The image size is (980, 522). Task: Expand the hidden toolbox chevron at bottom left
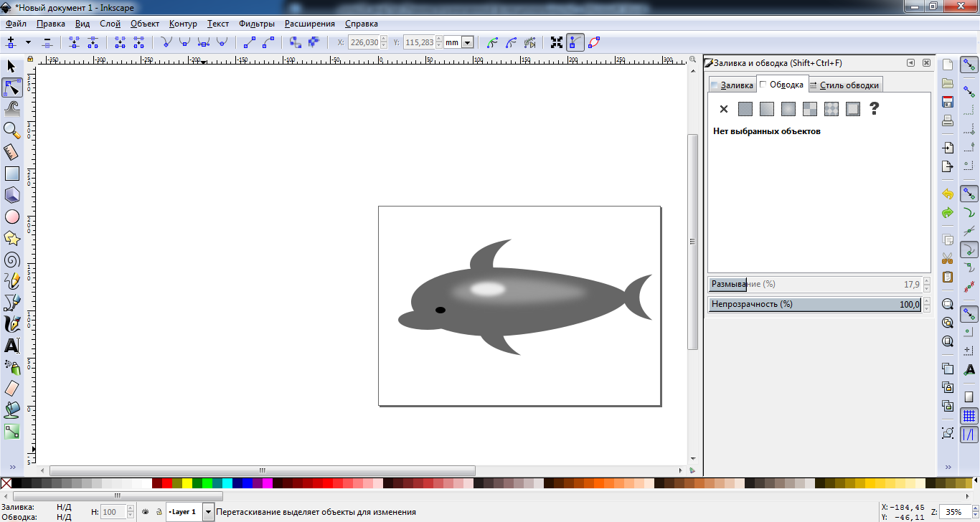pyautogui.click(x=11, y=467)
